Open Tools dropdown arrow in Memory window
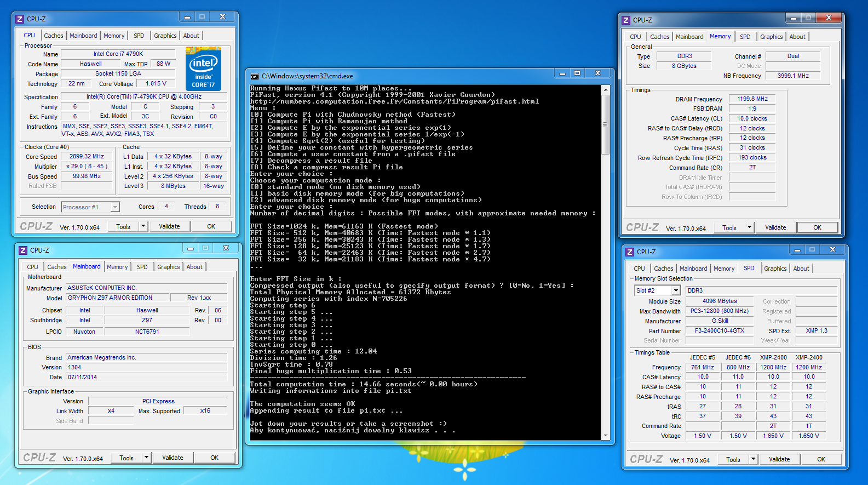The height and width of the screenshot is (485, 868). 750,227
